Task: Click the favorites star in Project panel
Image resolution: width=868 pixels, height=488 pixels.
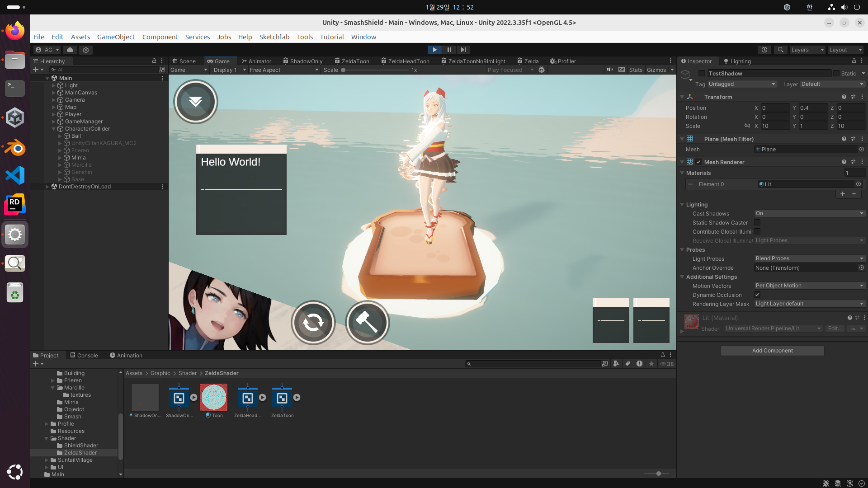Action: click(x=651, y=364)
